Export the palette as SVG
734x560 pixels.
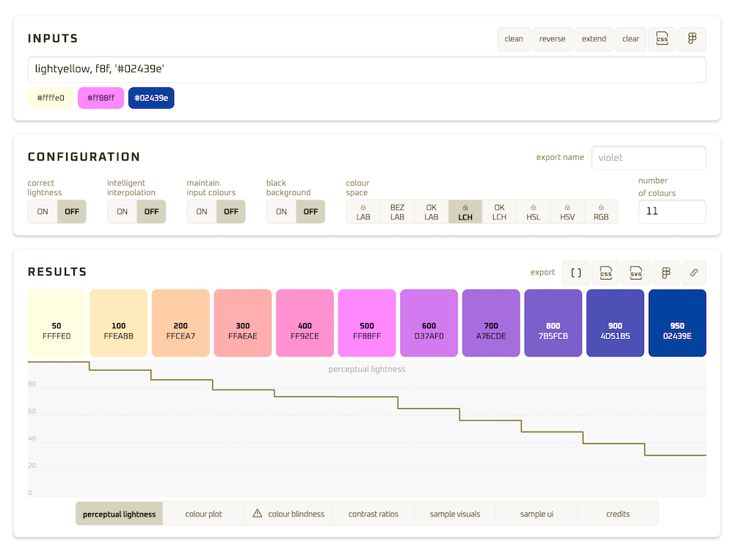click(x=636, y=272)
